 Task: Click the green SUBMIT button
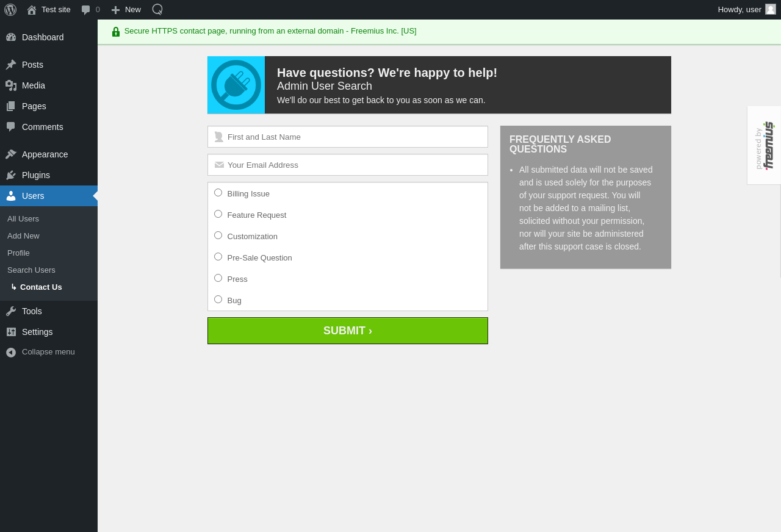click(x=348, y=331)
